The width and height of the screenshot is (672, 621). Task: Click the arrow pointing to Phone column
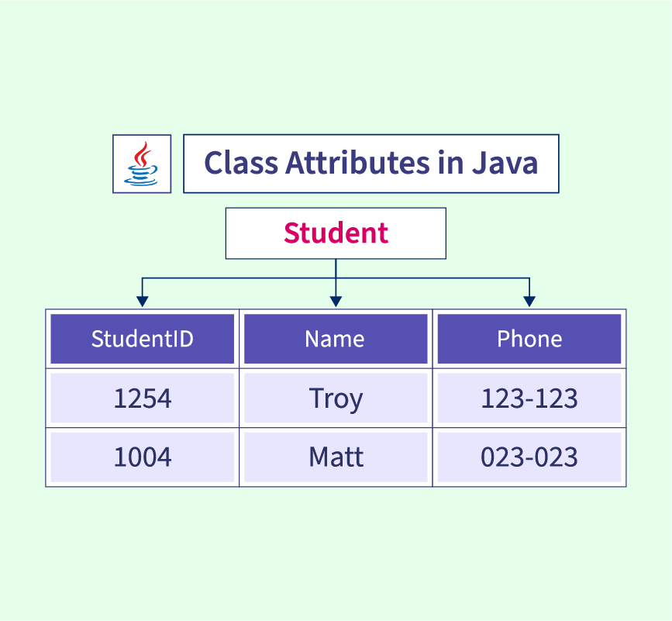pos(529,298)
